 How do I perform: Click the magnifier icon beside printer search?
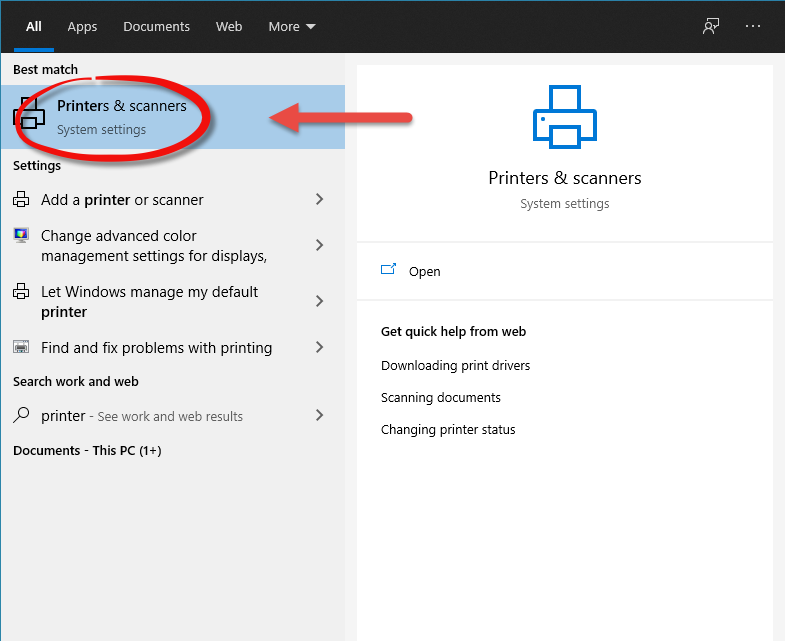tap(21, 415)
